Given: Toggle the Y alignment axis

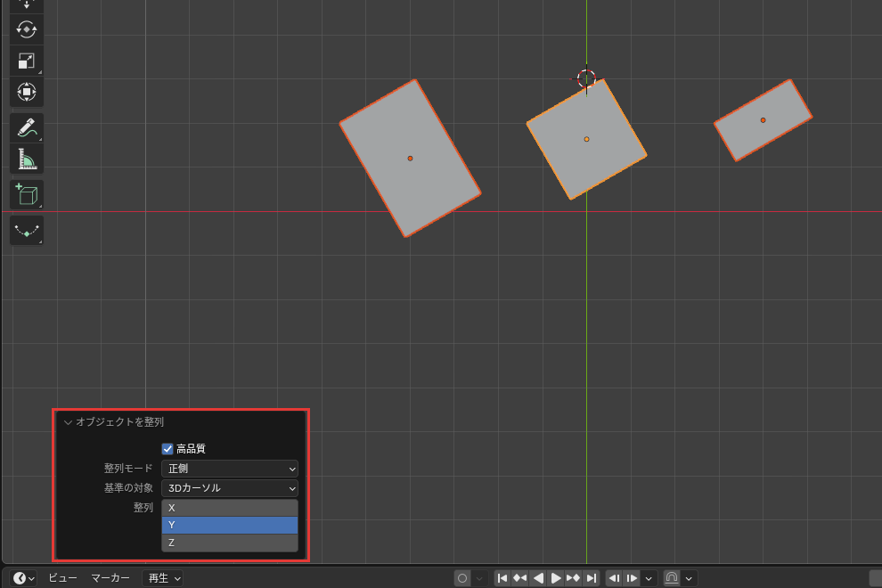Looking at the screenshot, I should click(x=230, y=525).
